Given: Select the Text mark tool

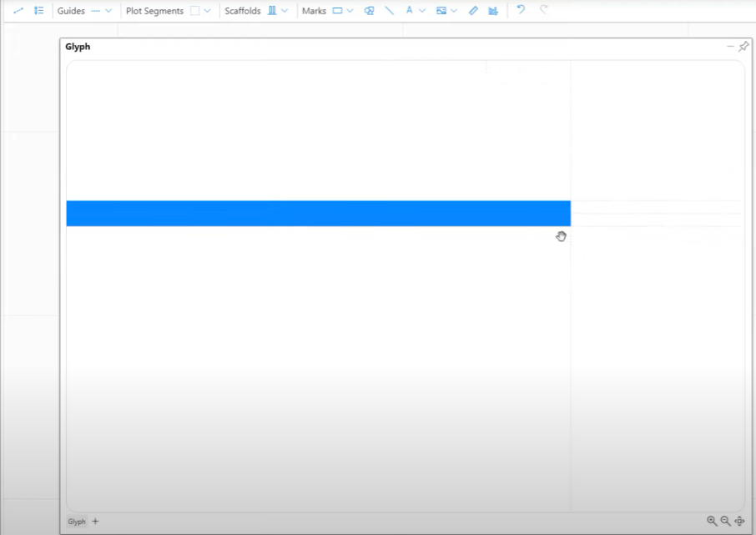Looking at the screenshot, I should point(410,10).
